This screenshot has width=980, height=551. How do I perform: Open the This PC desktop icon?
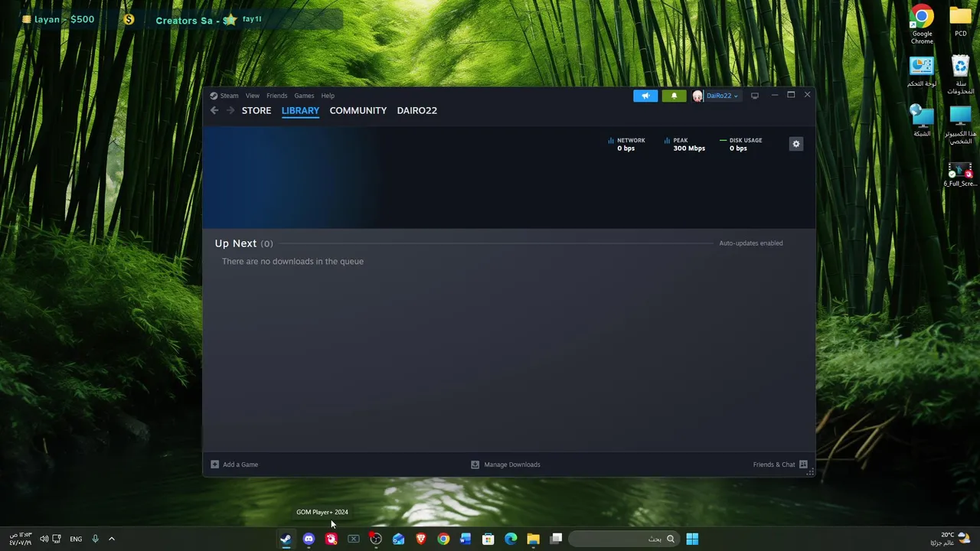(960, 125)
